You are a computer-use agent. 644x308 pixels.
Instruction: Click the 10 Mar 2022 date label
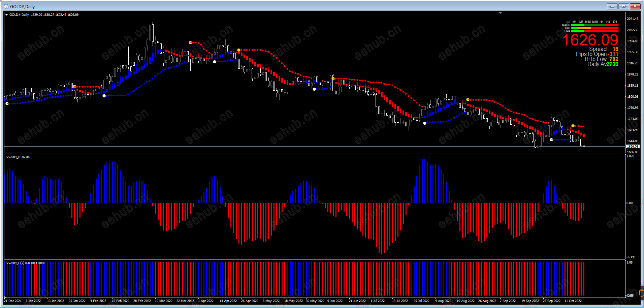(x=164, y=301)
